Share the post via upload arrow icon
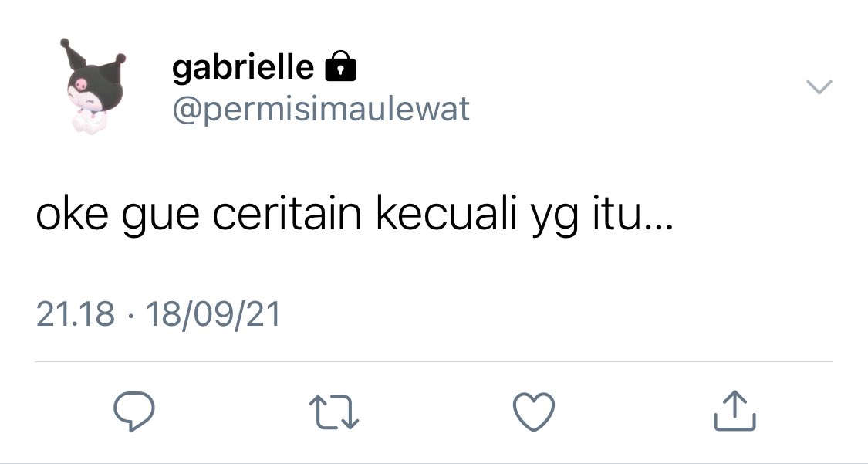Viewport: 868px width, 464px height. [734, 411]
